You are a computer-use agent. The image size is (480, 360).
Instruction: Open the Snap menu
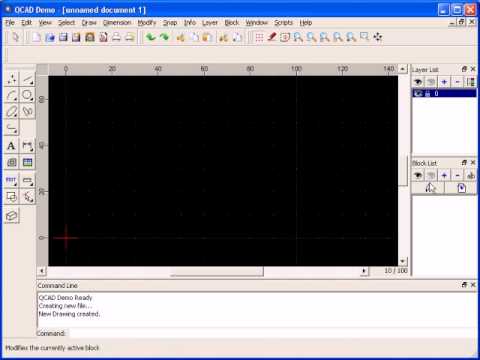(170, 23)
